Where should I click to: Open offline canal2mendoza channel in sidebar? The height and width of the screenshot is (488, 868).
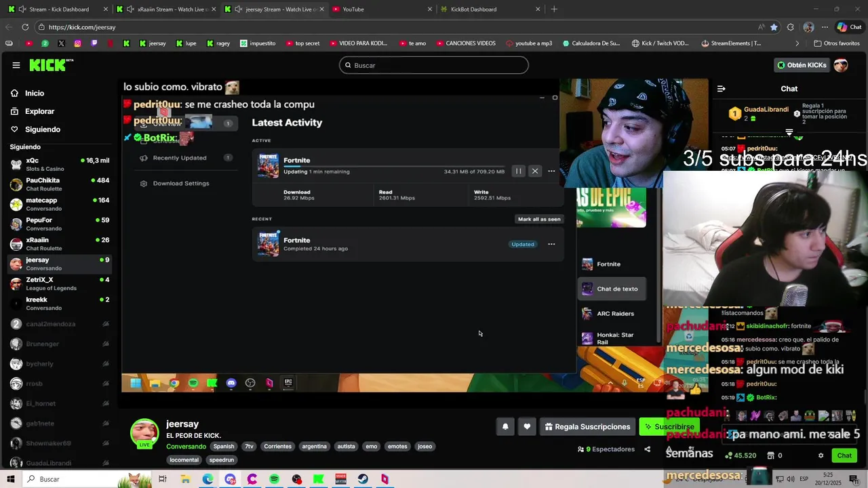60,324
